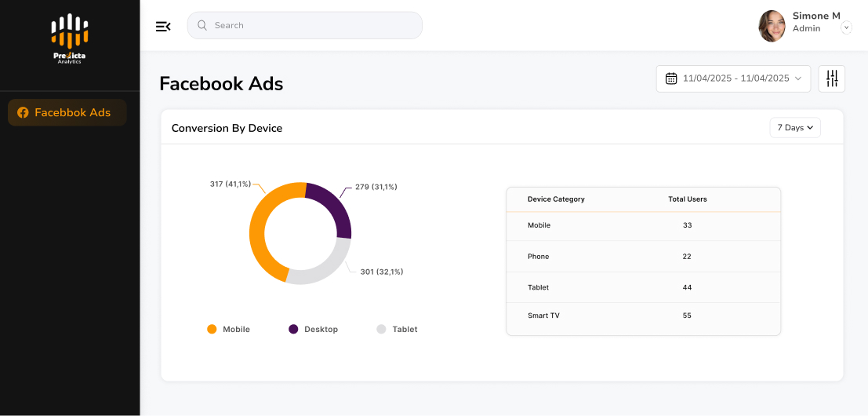Toggle Tablet legend grey swatch

click(381, 329)
